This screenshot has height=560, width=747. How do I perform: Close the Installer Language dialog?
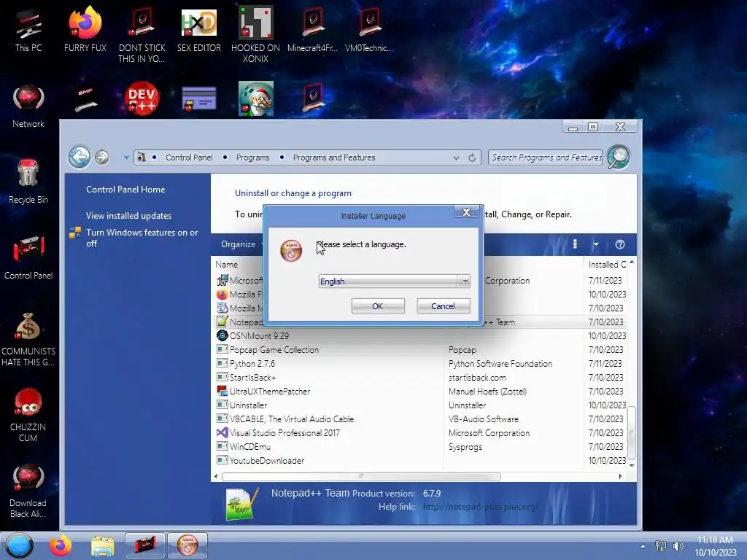pos(466,212)
